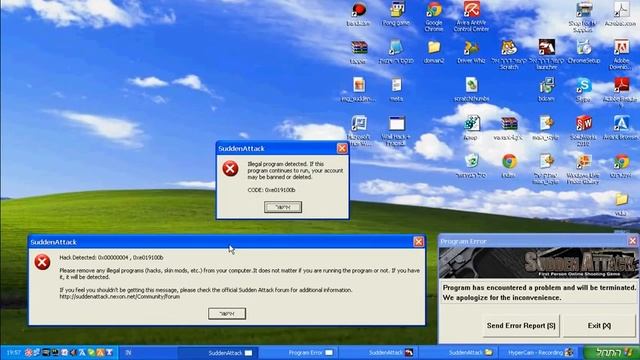Open the Windows Start button
The height and width of the screenshot is (360, 640).
click(611, 352)
